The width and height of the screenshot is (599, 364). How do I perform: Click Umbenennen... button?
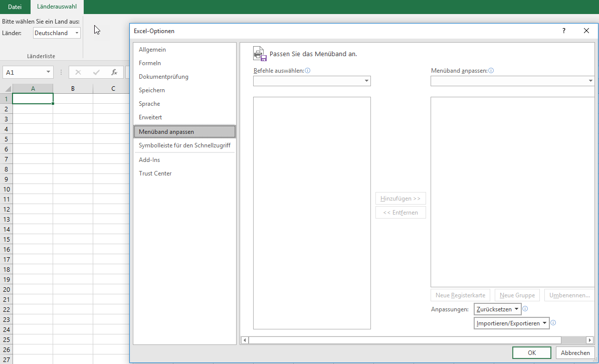pos(569,295)
